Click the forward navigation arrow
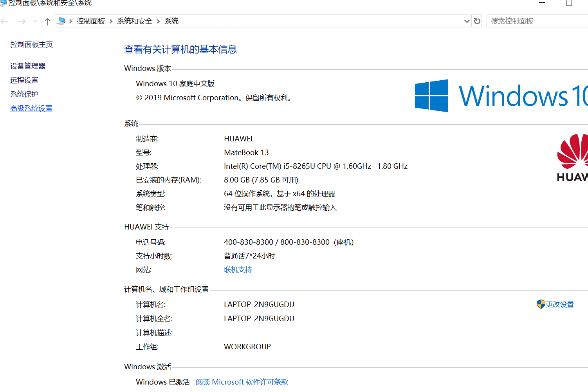Image resolution: width=588 pixels, height=392 pixels. (22, 21)
